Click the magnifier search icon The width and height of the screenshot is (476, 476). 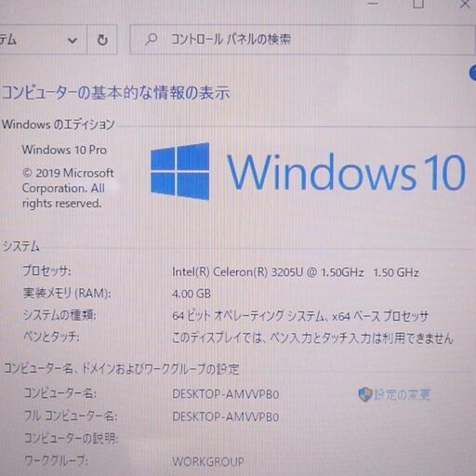click(x=152, y=39)
